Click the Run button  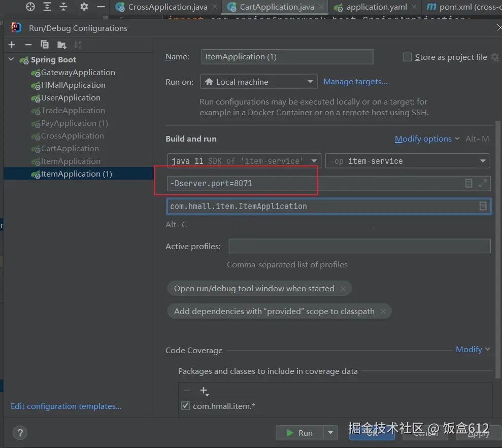pyautogui.click(x=299, y=433)
